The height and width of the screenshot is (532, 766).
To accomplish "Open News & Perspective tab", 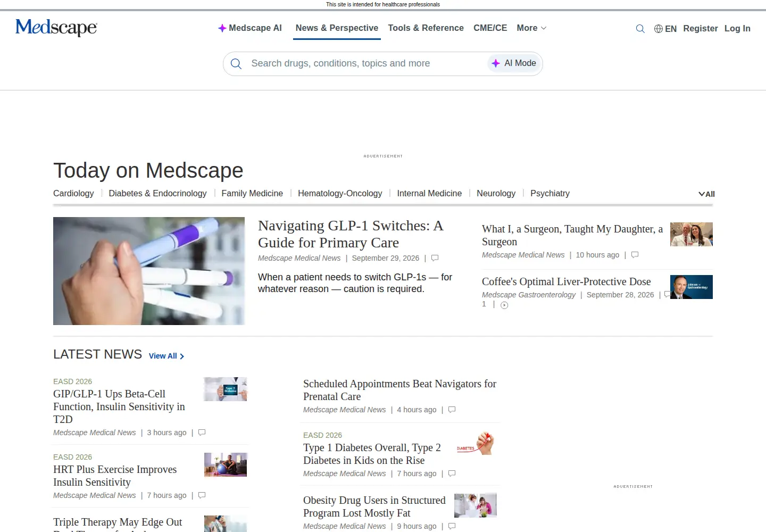I will pyautogui.click(x=337, y=28).
